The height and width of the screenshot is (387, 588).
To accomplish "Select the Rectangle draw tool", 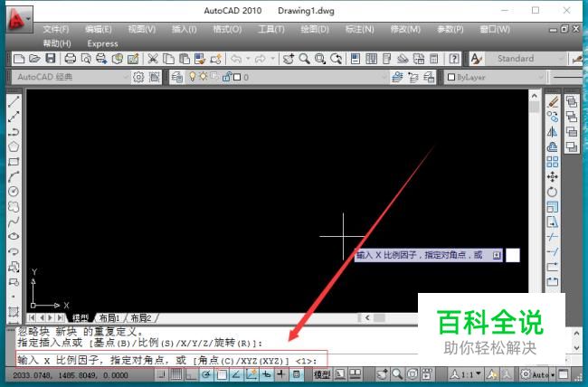I will pyautogui.click(x=14, y=162).
